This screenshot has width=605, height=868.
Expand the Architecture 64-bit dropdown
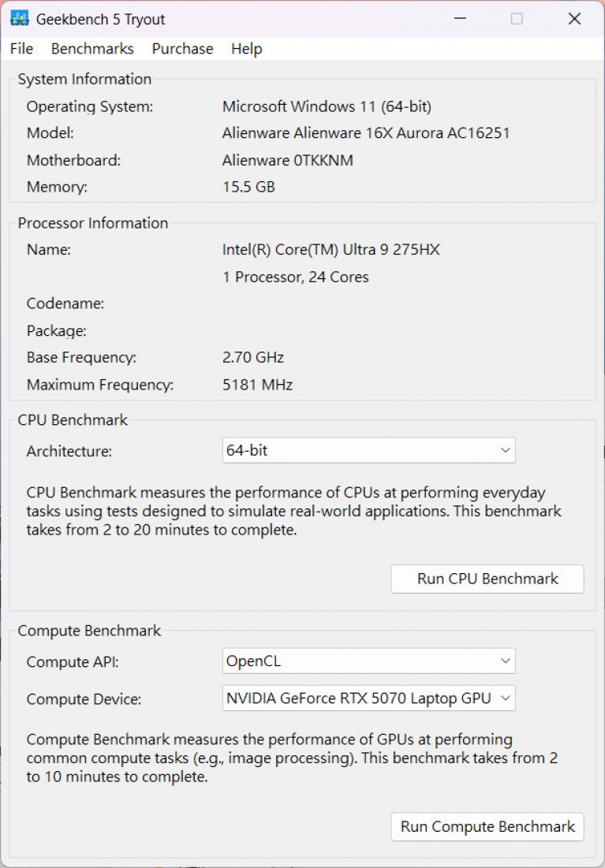tap(368, 451)
